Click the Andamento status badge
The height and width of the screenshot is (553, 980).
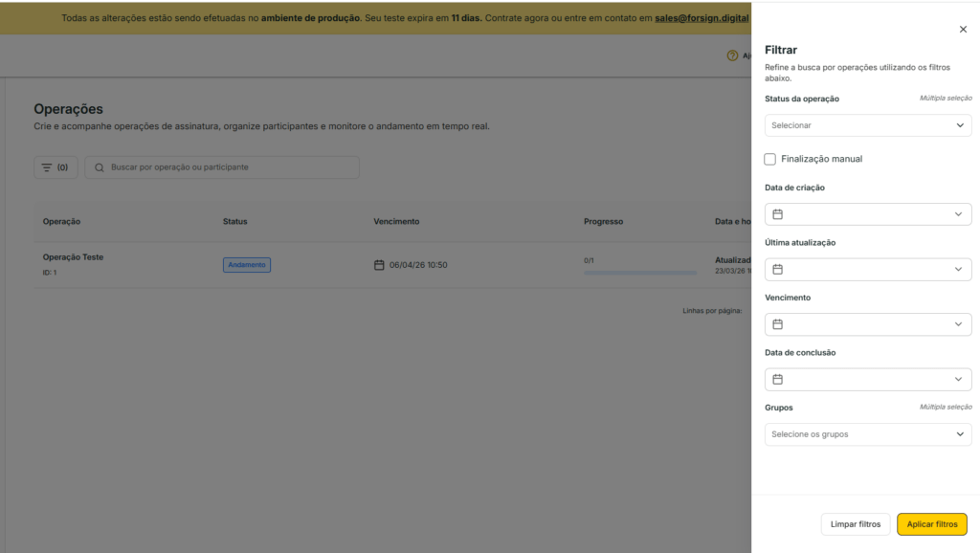tap(247, 265)
